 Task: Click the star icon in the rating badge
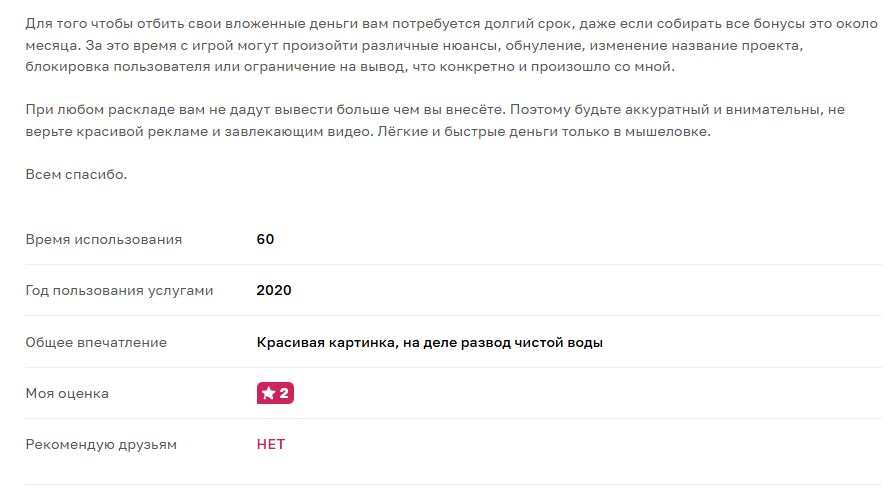click(x=268, y=394)
